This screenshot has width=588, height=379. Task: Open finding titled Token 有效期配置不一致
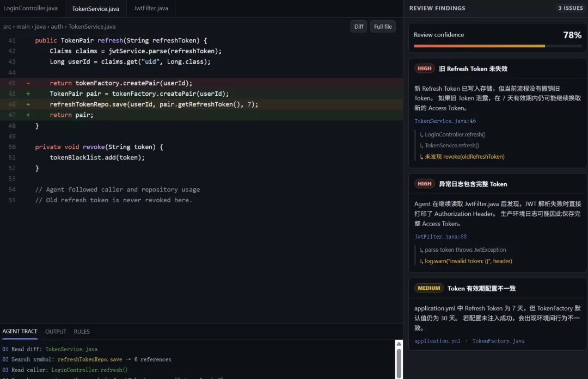481,288
